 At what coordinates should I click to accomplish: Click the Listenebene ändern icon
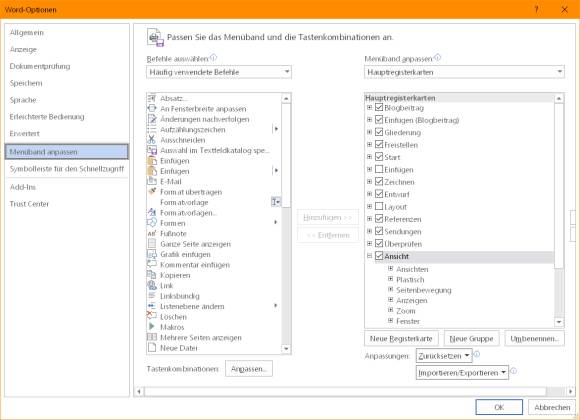coord(152,306)
